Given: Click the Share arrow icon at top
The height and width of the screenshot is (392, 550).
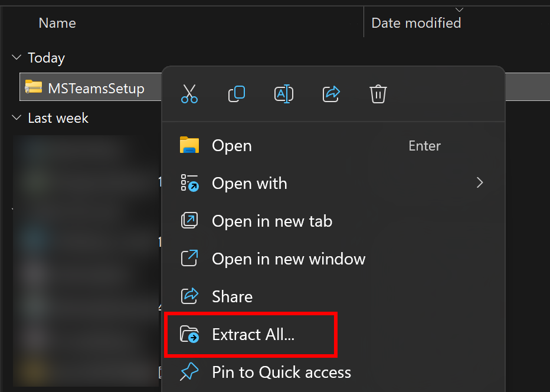Looking at the screenshot, I should point(332,94).
